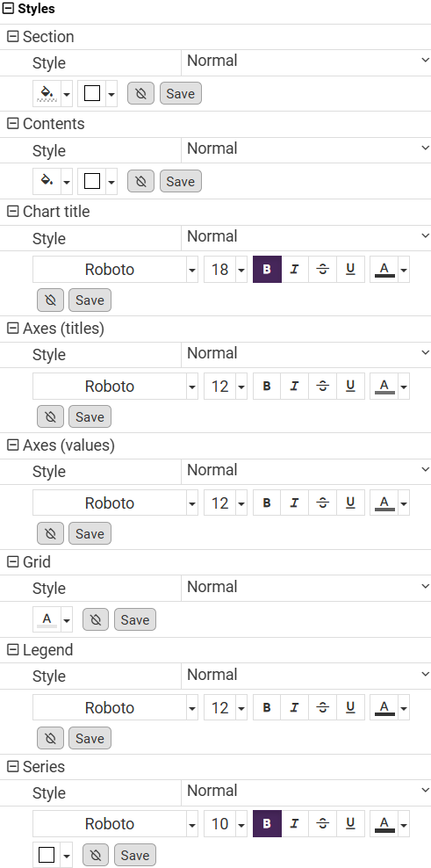The image size is (431, 868).
Task: Toggle underline for Axes (values)
Action: 350,503
